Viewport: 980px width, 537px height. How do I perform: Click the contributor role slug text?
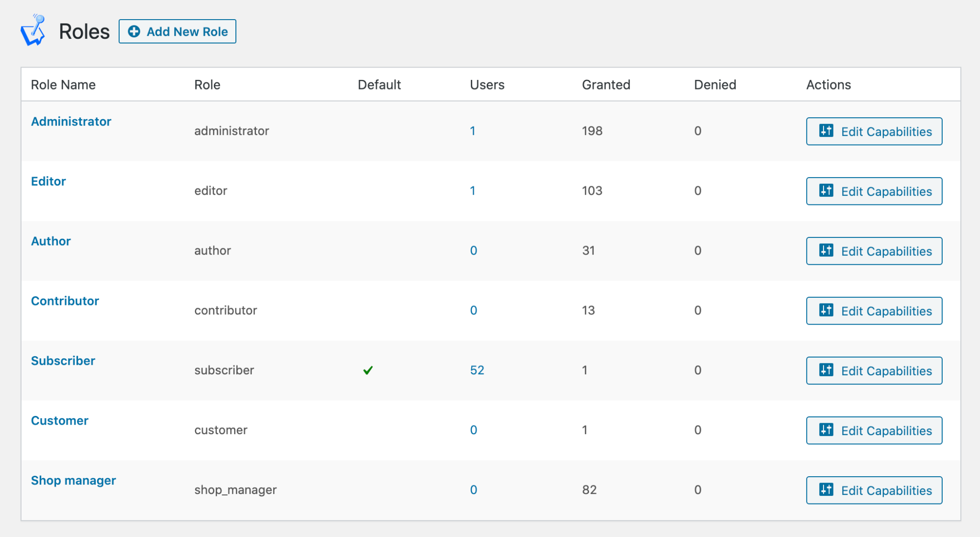[225, 310]
